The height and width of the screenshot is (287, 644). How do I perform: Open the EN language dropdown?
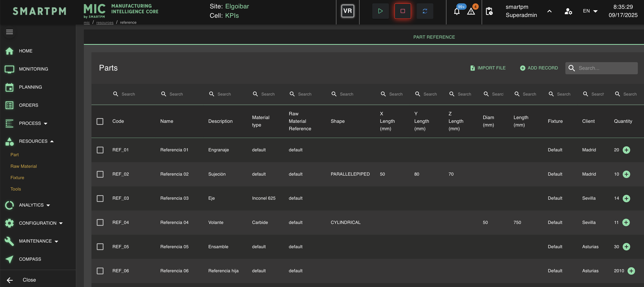[x=590, y=11]
